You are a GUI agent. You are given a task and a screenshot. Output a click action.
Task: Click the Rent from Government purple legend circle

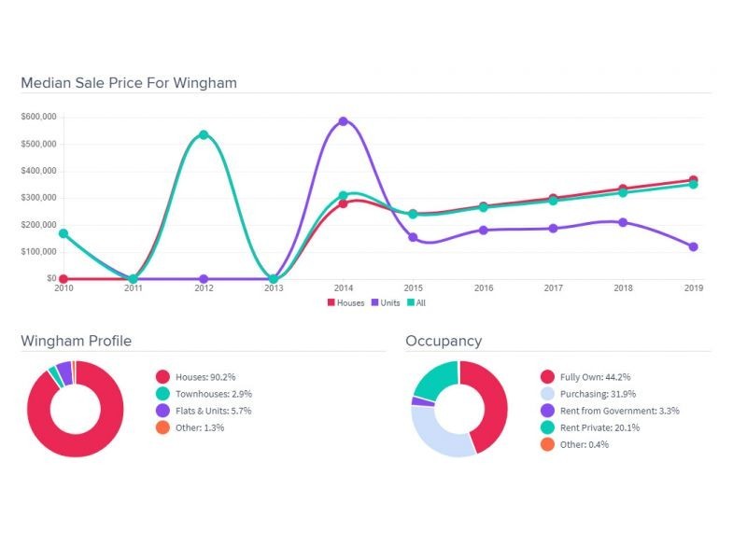(x=548, y=411)
